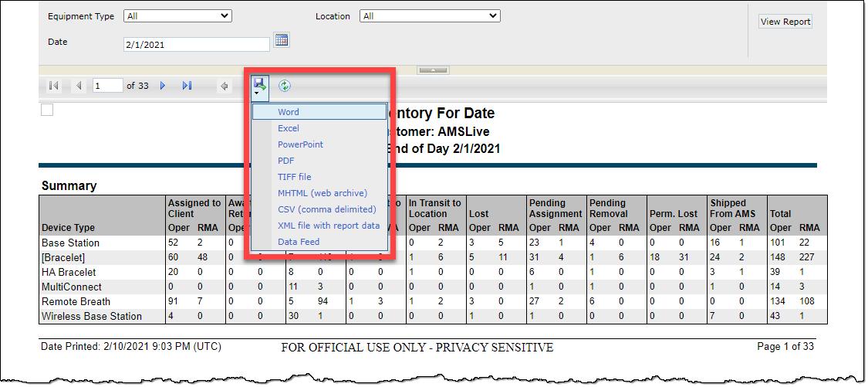
Task: Export report as Word
Action: (289, 112)
